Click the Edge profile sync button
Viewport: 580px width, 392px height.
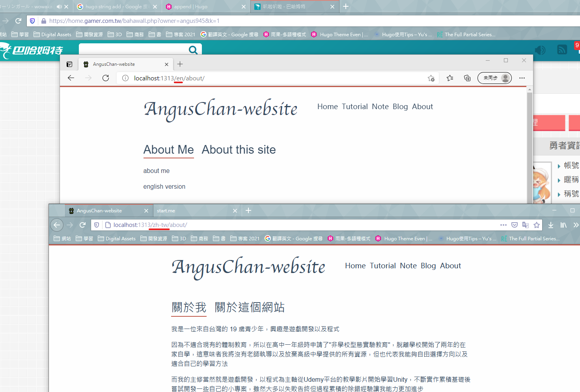tap(494, 78)
